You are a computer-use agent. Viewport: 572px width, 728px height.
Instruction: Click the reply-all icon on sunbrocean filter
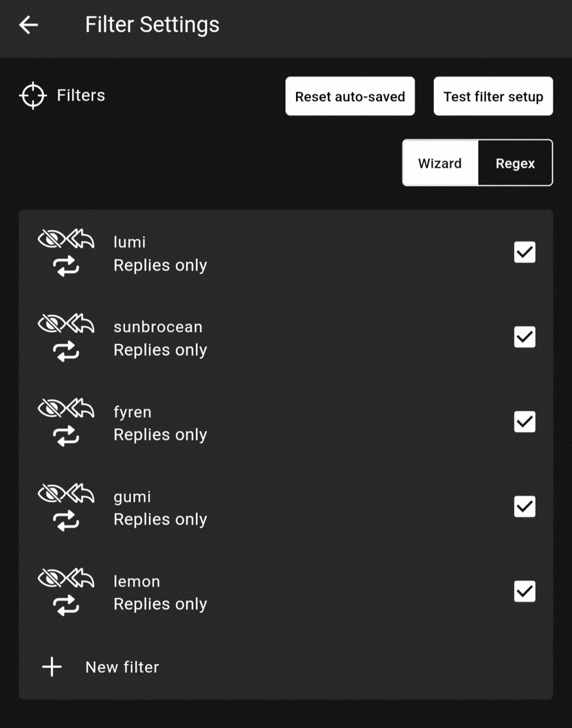[x=81, y=324]
